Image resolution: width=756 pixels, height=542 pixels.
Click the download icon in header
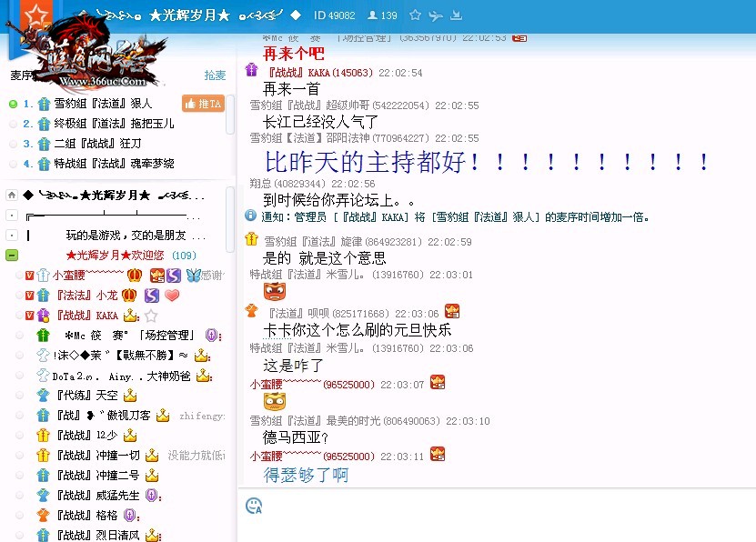coord(456,15)
